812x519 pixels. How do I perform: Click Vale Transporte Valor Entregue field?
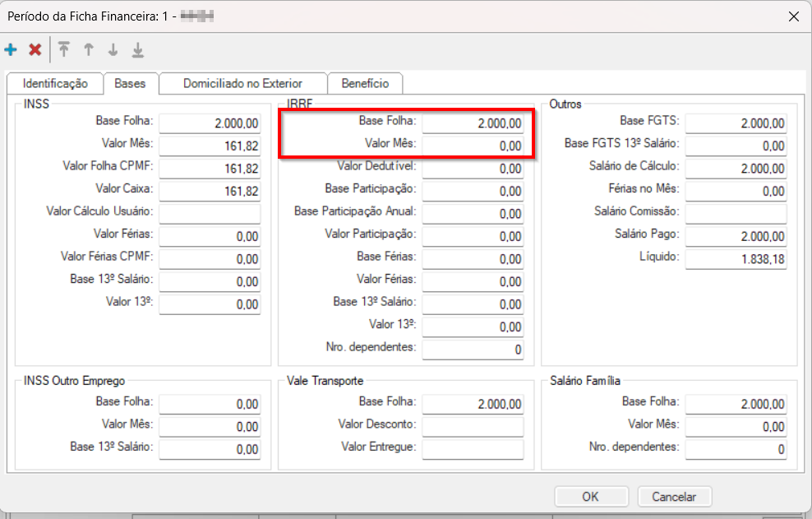(473, 449)
